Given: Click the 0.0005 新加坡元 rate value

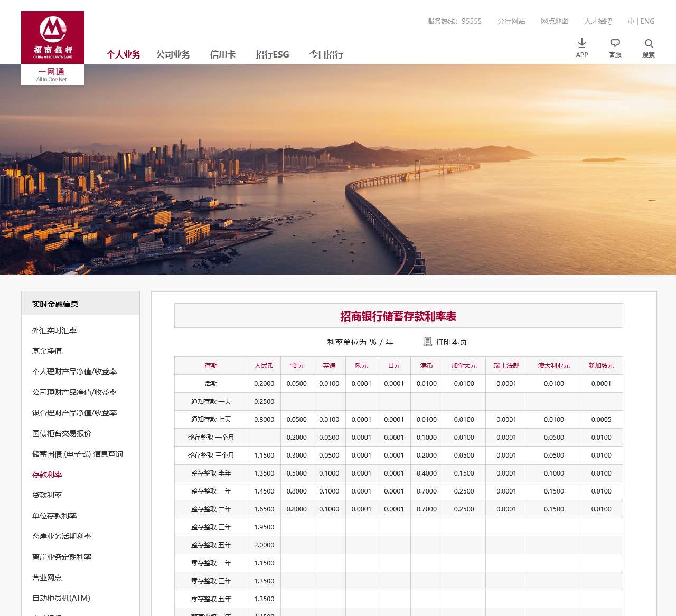Looking at the screenshot, I should pyautogui.click(x=602, y=420).
